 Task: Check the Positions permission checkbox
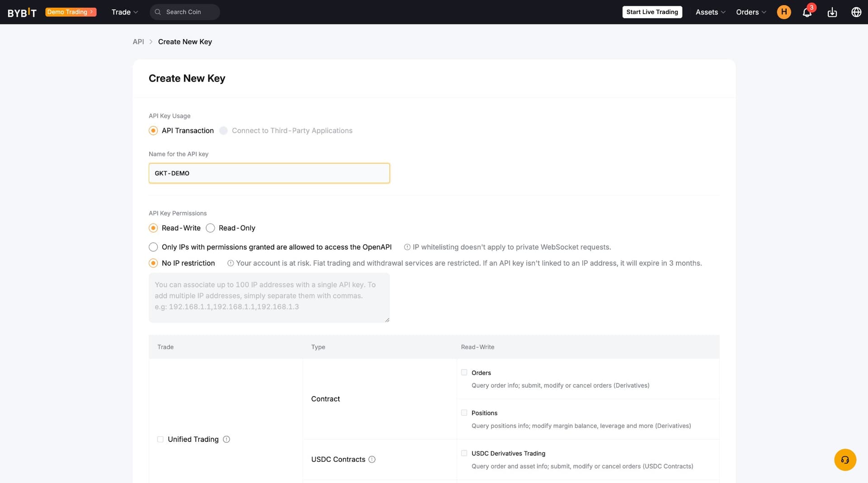pyautogui.click(x=464, y=413)
